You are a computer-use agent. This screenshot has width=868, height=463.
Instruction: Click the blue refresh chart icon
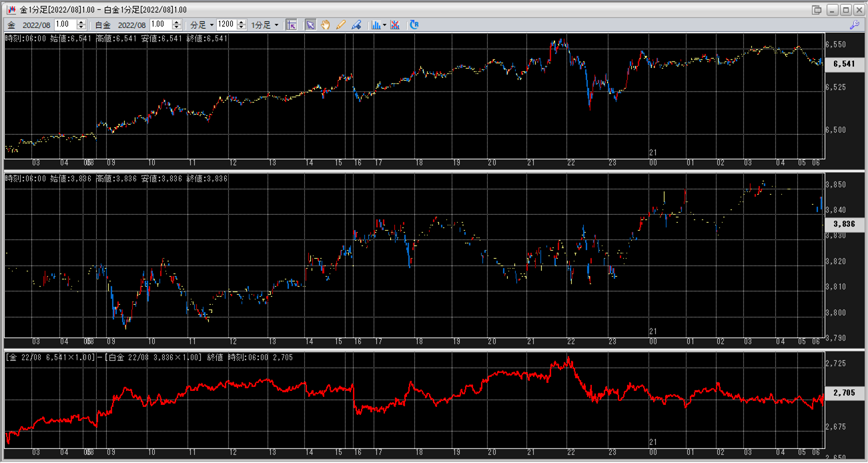pyautogui.click(x=414, y=25)
